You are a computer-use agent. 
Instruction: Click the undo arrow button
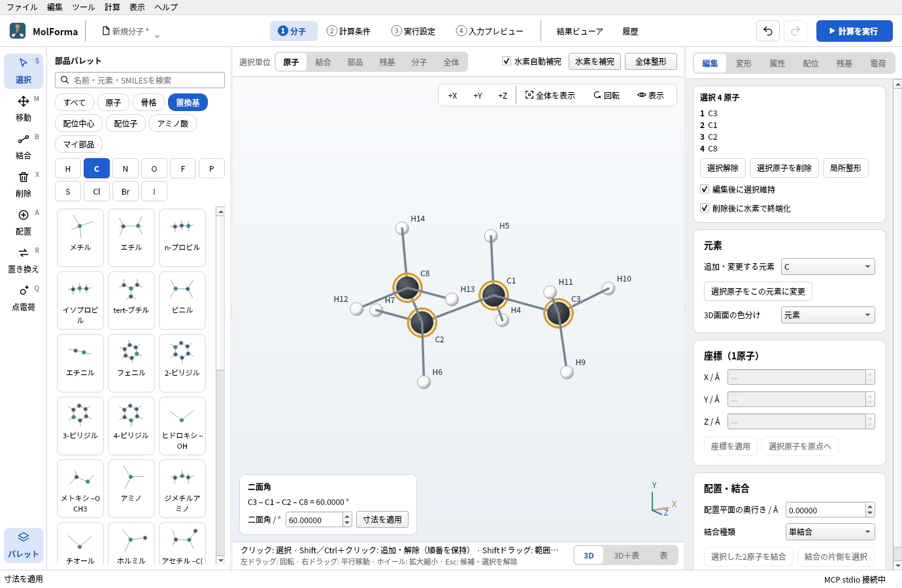(768, 31)
